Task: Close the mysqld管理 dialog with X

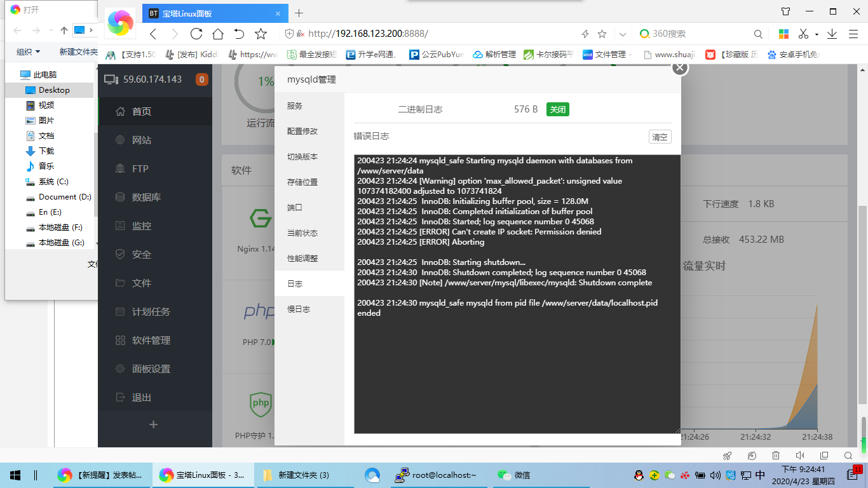Action: click(680, 67)
